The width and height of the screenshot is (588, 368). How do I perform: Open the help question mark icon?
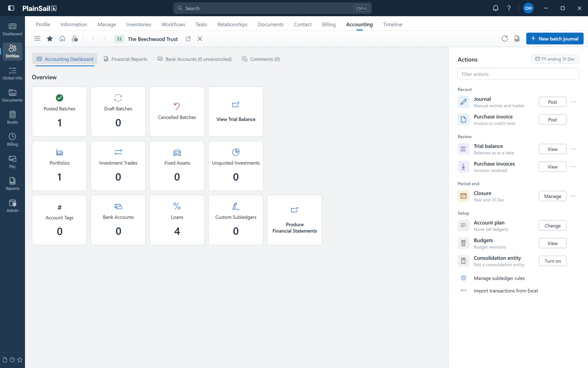click(x=509, y=8)
